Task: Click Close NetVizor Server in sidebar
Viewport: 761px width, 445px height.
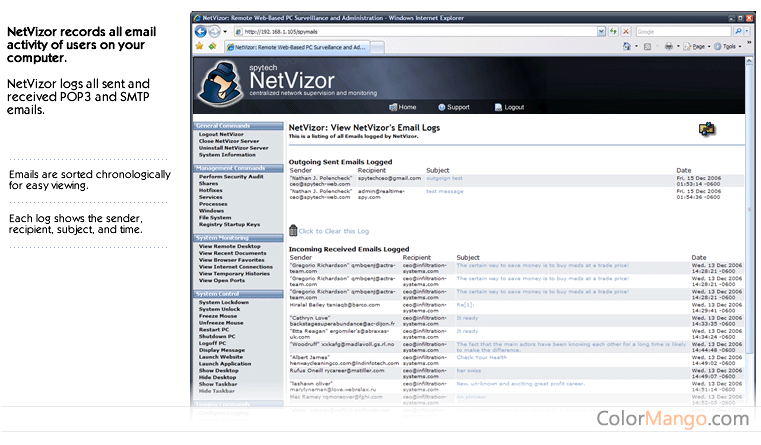Action: coord(229,141)
